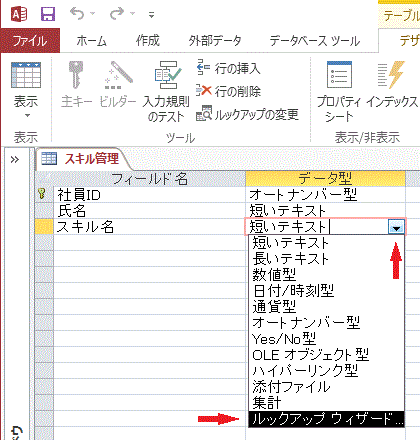Image resolution: width=420 pixels, height=440 pixels.
Task: Undo the last action
Action: click(77, 14)
